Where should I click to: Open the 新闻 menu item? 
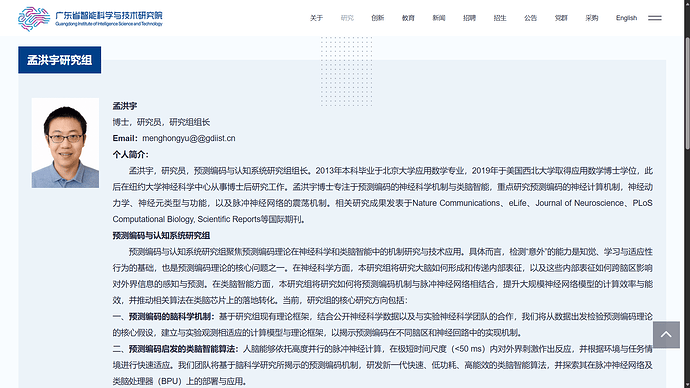(x=439, y=18)
